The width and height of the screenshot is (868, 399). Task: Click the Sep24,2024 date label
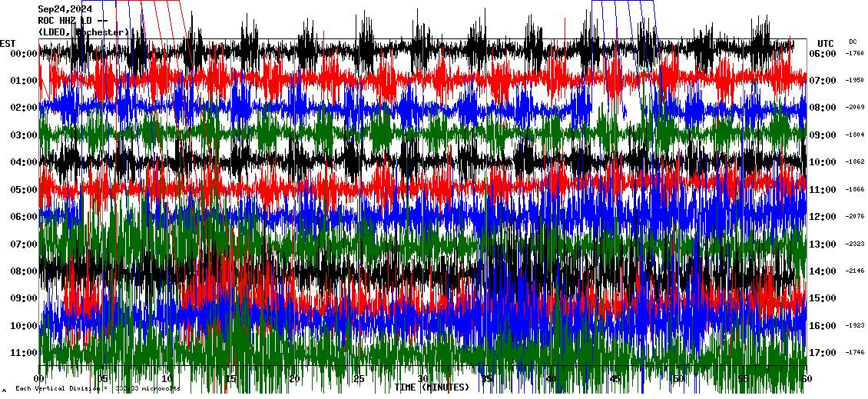[65, 9]
